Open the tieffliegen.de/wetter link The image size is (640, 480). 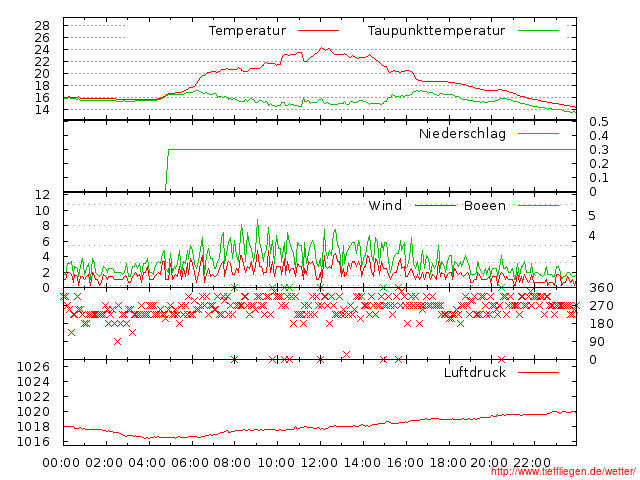563,471
